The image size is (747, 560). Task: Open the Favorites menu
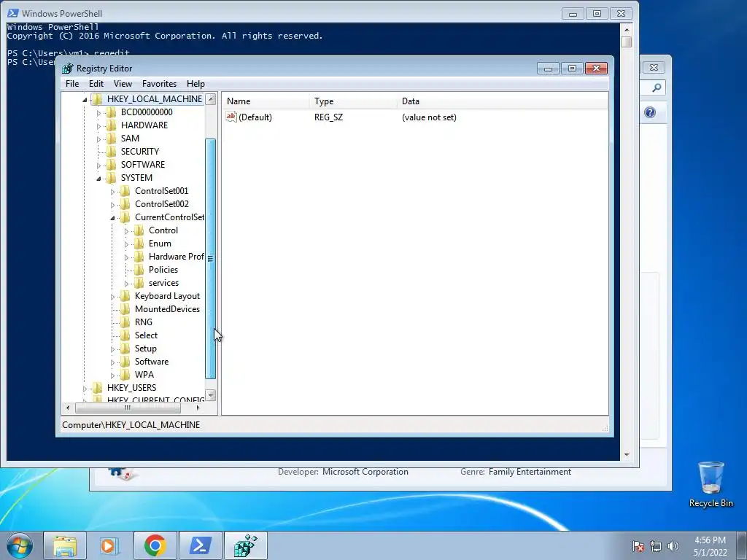point(159,84)
